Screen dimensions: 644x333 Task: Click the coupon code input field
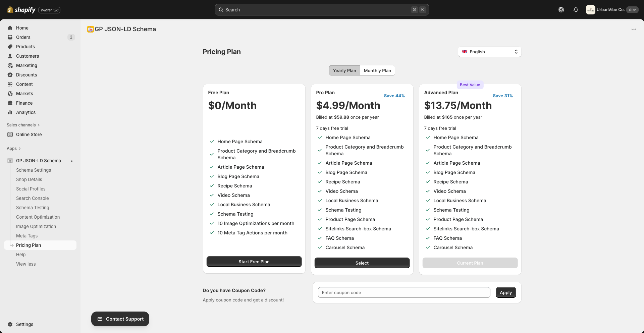pyautogui.click(x=404, y=292)
